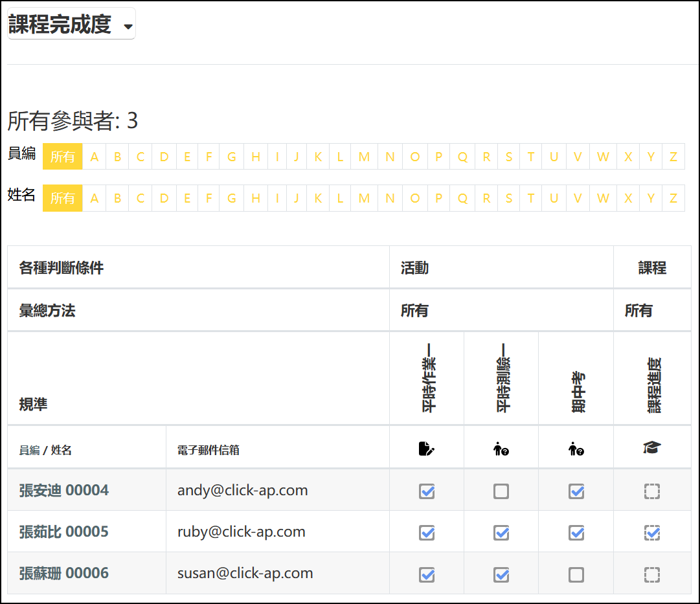This screenshot has width=700, height=604.
Task: Open the 課程完成度 dropdown menu
Action: tap(71, 24)
